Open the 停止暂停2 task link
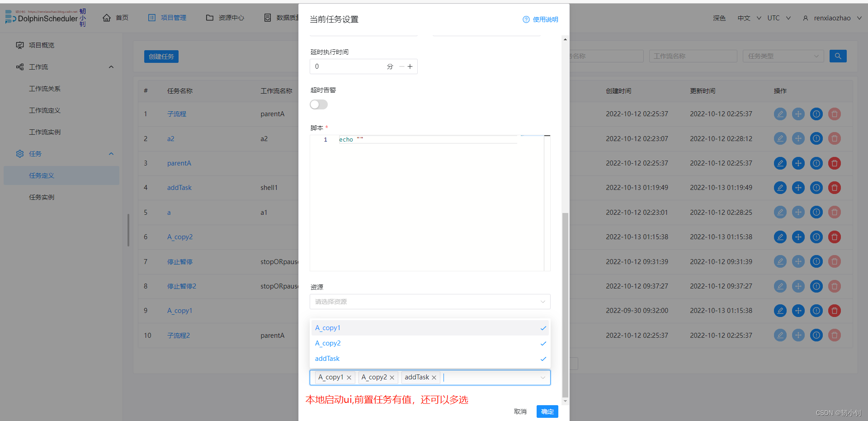Viewport: 868px width, 421px height. pyautogui.click(x=182, y=286)
